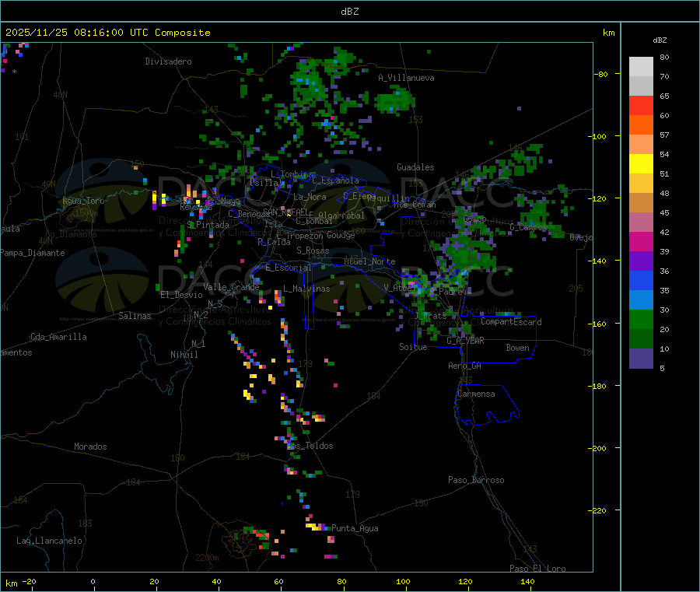Click the purple 5 dBZ legend swatch
700x592 pixels.
641,359
